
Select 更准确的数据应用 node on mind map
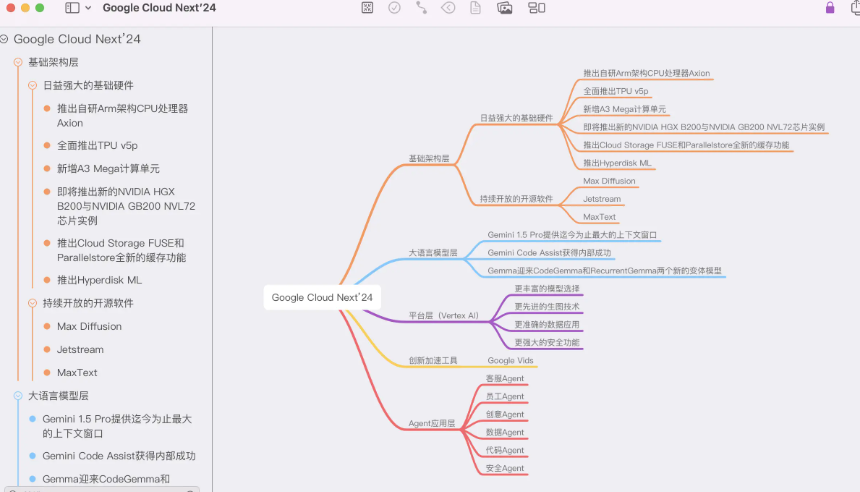(547, 325)
